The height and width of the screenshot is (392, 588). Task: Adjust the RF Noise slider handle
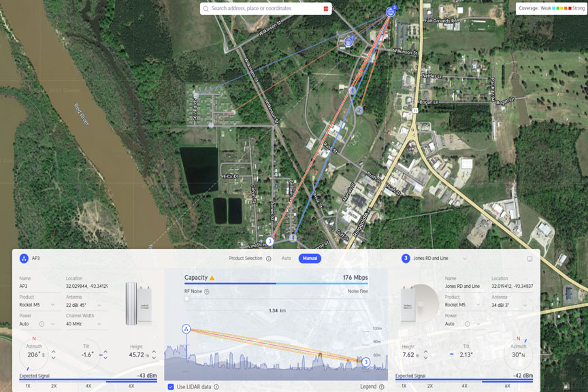187,299
